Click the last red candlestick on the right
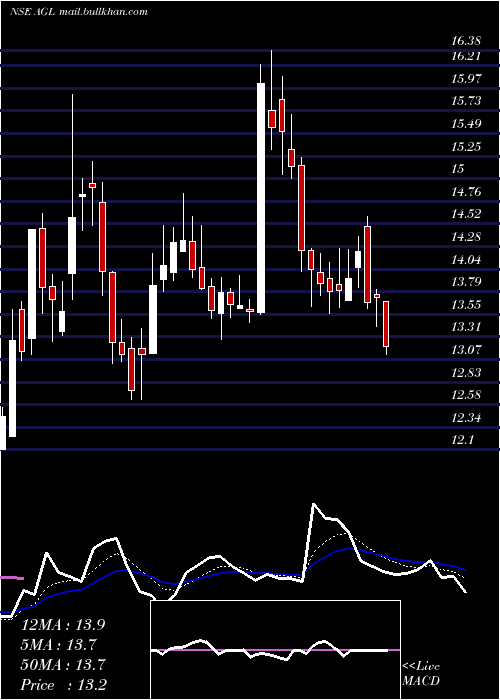Viewport: 500px width, 700px height. [x=386, y=324]
